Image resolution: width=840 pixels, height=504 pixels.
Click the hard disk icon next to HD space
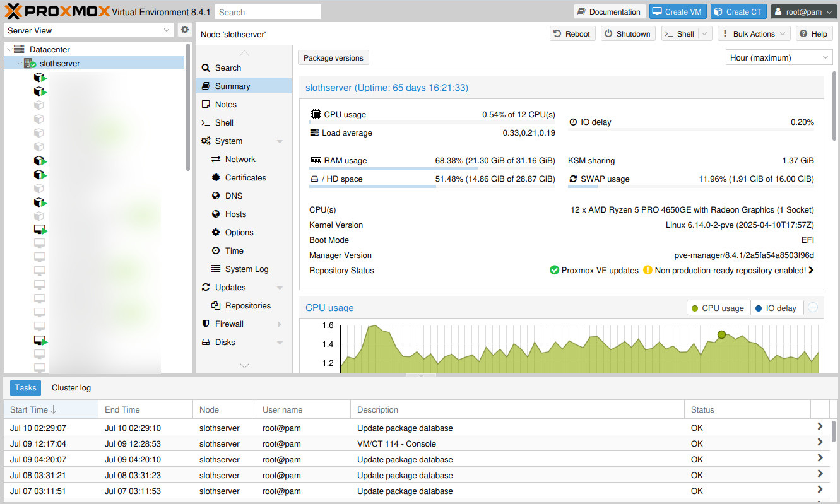tap(314, 179)
